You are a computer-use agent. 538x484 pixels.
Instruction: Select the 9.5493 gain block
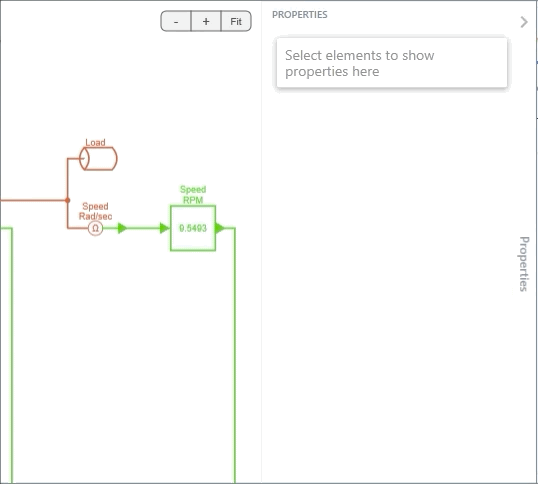193,228
